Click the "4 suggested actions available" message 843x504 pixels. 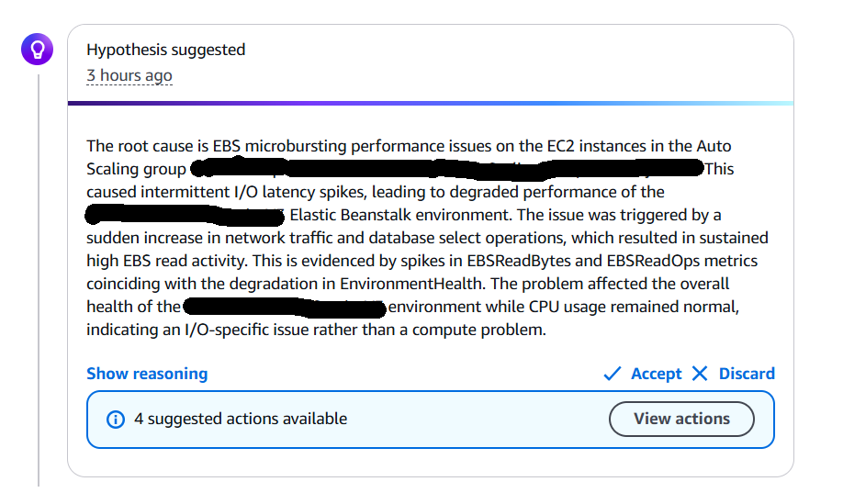241,419
